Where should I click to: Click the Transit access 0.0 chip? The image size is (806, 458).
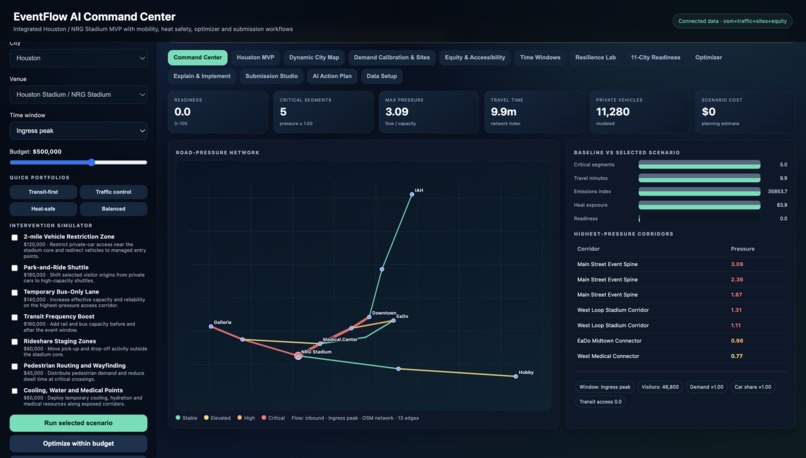[x=600, y=402]
